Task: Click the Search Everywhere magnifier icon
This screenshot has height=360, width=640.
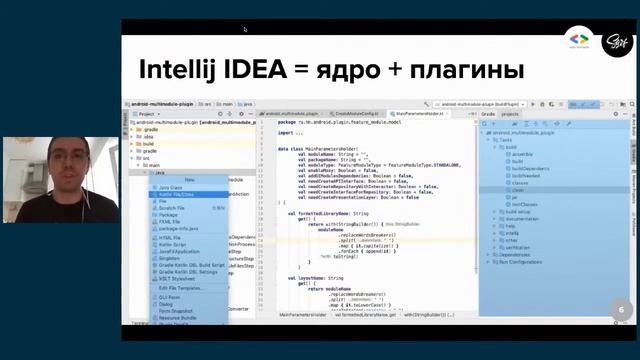Action: (632, 104)
